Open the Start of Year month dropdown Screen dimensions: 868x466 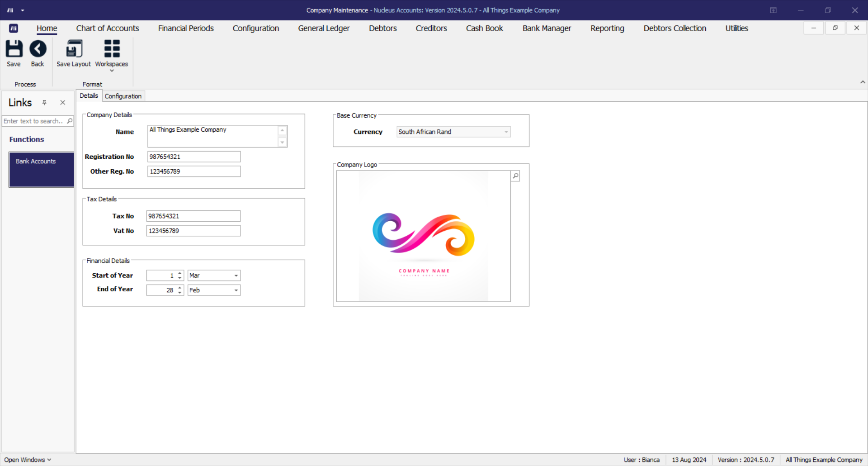click(236, 276)
